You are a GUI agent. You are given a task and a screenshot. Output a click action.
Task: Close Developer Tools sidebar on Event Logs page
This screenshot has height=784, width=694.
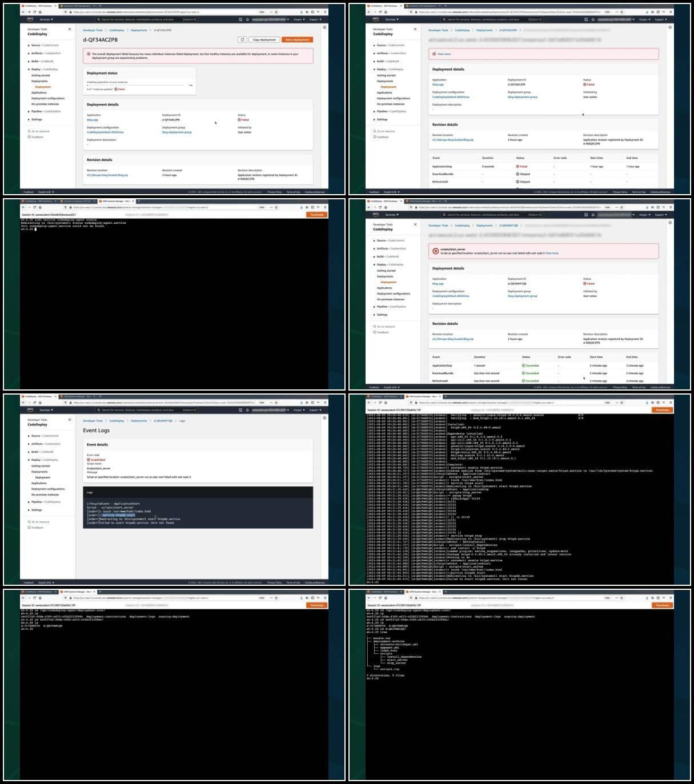coord(70,420)
